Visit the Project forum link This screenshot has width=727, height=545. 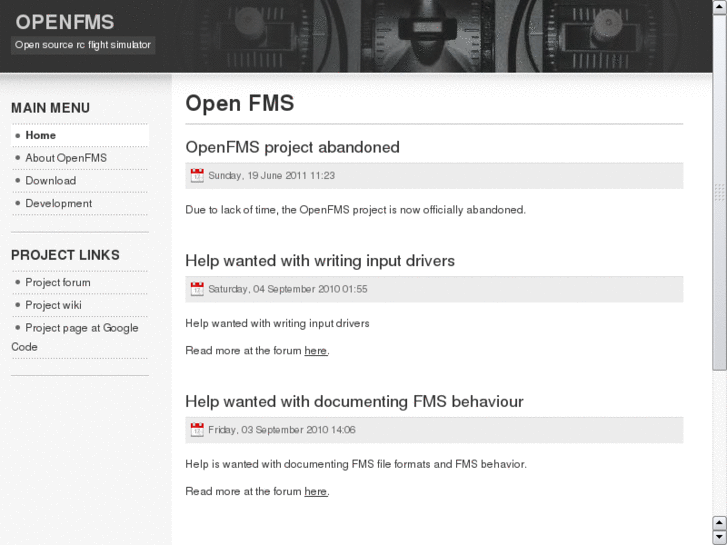(x=58, y=282)
